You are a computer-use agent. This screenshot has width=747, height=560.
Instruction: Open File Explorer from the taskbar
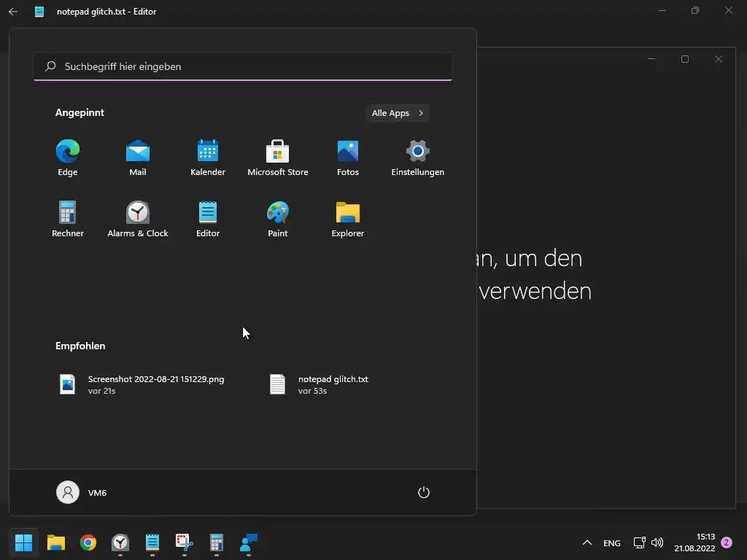pos(55,542)
